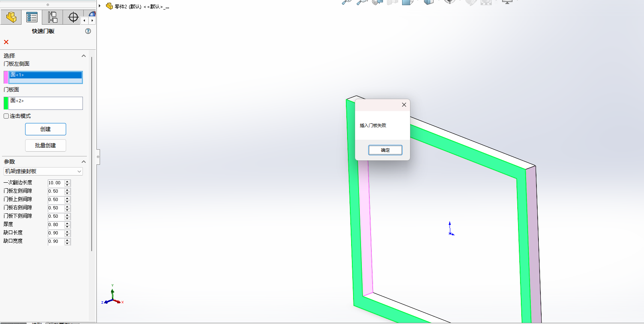Click the 缺口长度 value field

[56, 233]
